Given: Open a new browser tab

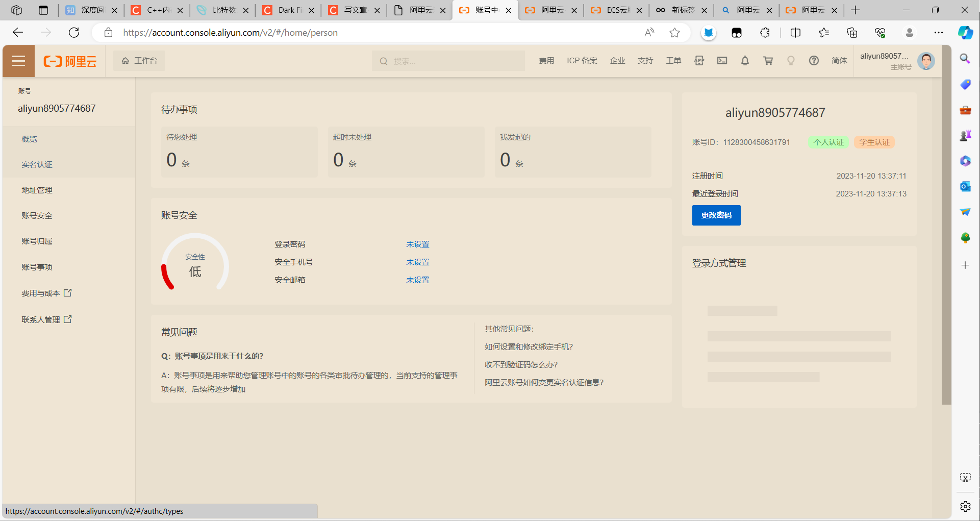Looking at the screenshot, I should (x=856, y=10).
